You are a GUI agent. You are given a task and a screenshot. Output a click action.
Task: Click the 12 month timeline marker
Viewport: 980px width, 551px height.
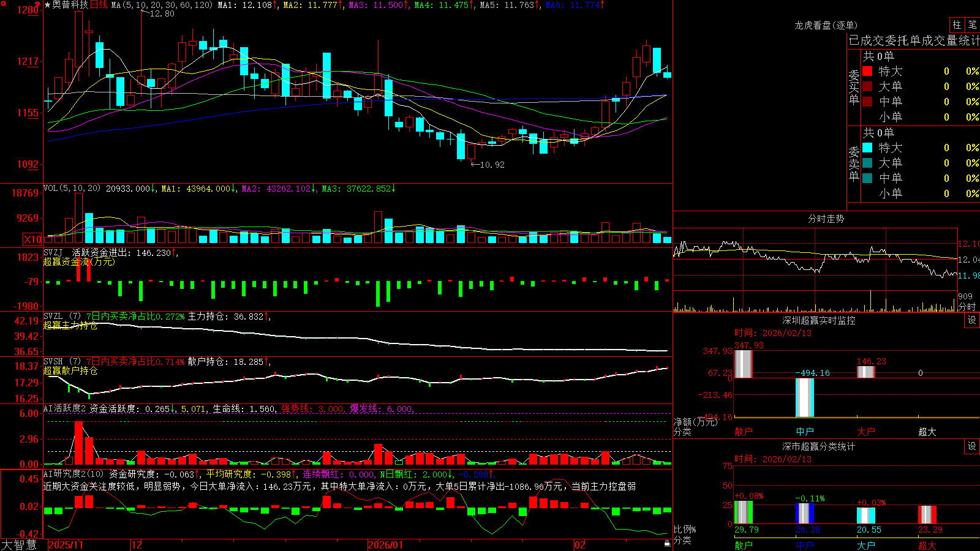(x=137, y=545)
